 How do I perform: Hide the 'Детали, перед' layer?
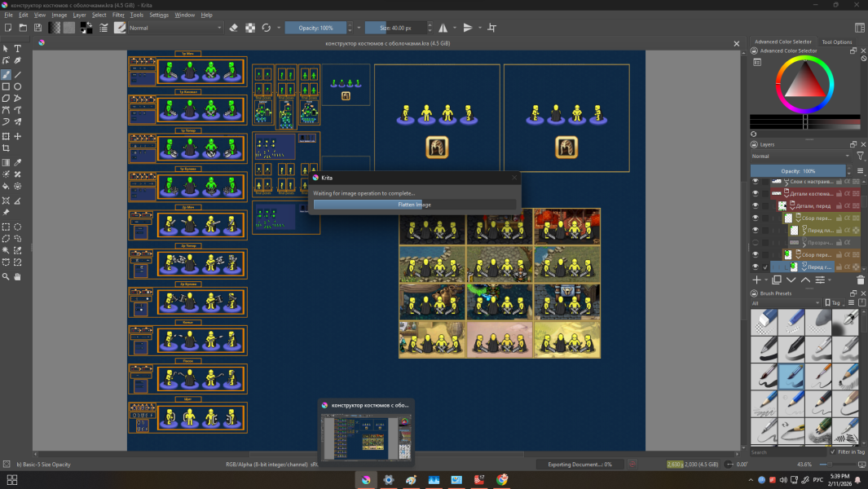click(x=755, y=205)
